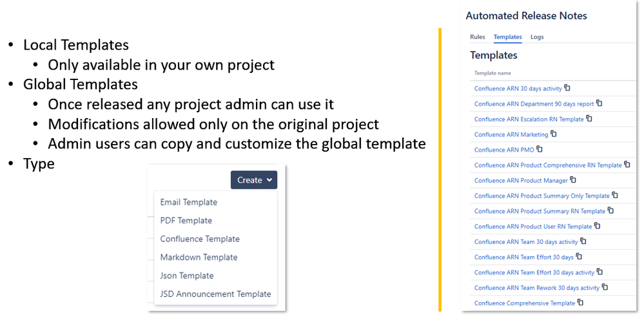The image size is (644, 315).
Task: Copy ARN Product Comprehensive RN Template
Action: (x=627, y=165)
